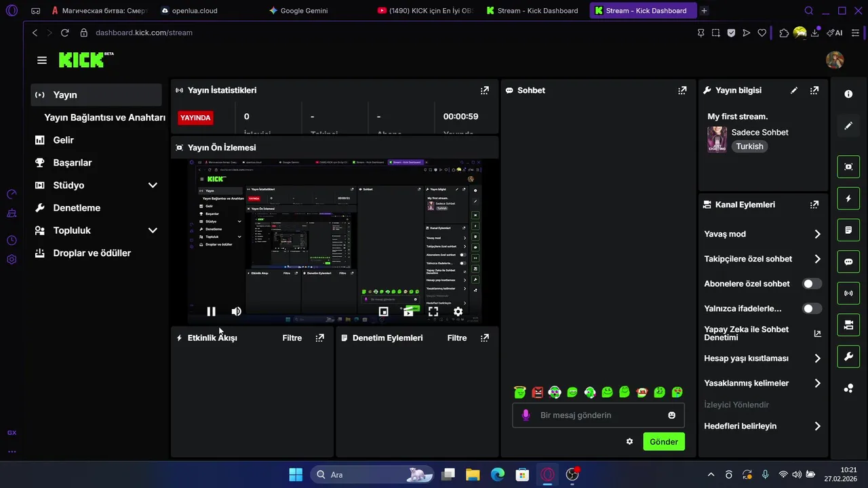Open emoji picker in message box
The width and height of the screenshot is (868, 488).
click(x=671, y=415)
